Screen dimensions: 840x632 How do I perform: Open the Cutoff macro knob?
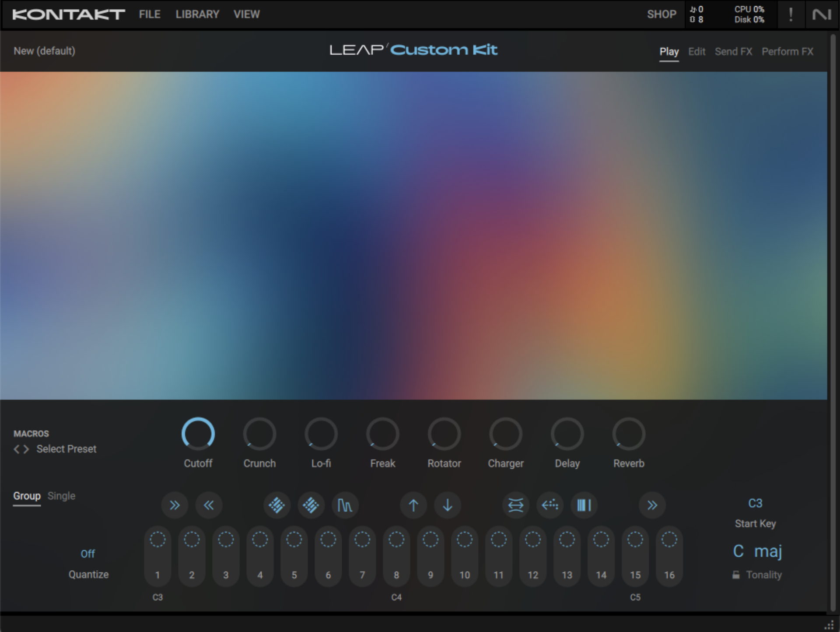[x=198, y=434]
